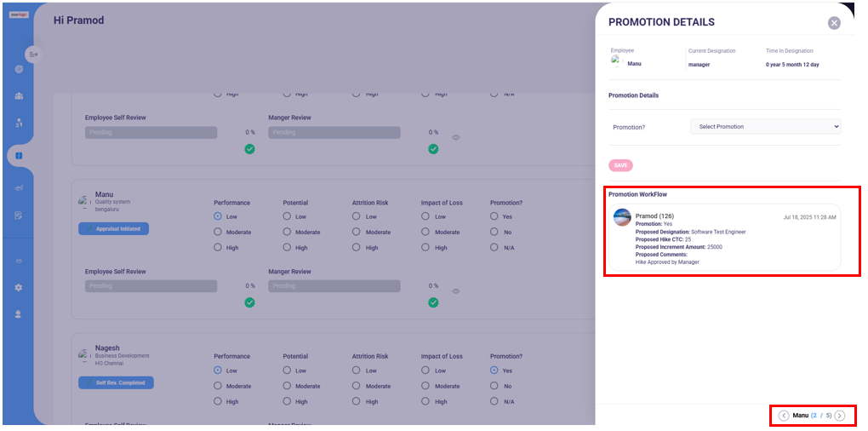Click the Hike Approved by Manager comment
This screenshot has width=868, height=431.
[x=667, y=262]
